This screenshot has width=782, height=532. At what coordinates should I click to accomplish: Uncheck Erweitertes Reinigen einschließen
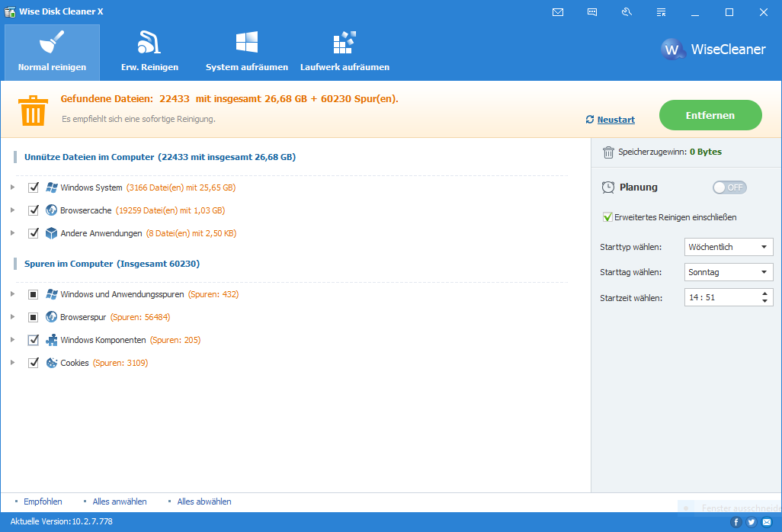(x=607, y=217)
